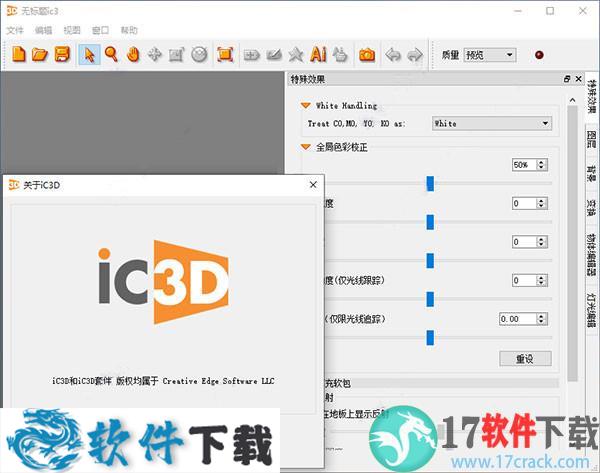Open the 文件 menu
Viewport: 600px width, 473px height.
15,30
